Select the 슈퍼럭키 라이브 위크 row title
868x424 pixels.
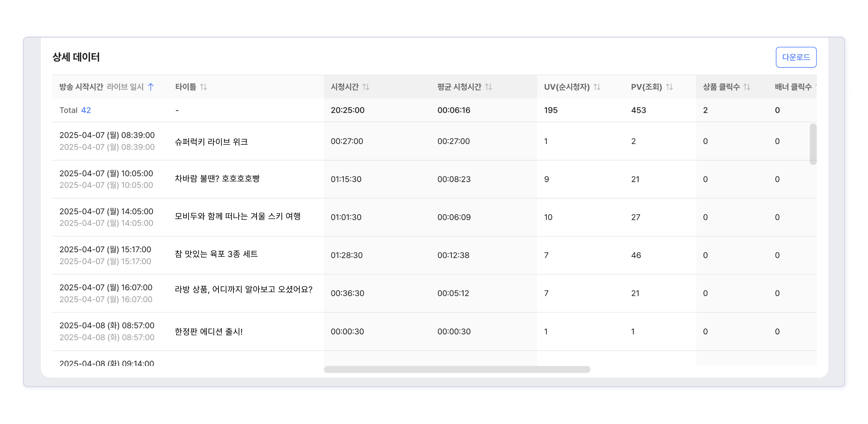tap(211, 142)
